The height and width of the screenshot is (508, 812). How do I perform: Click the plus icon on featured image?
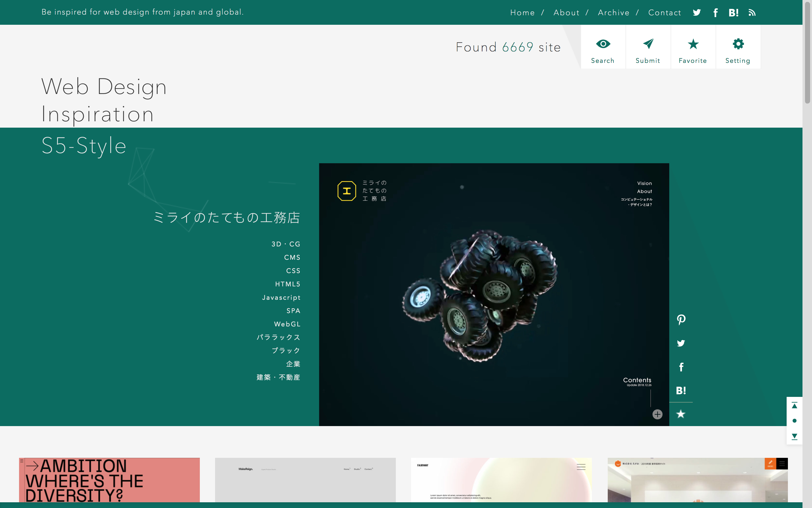(657, 414)
